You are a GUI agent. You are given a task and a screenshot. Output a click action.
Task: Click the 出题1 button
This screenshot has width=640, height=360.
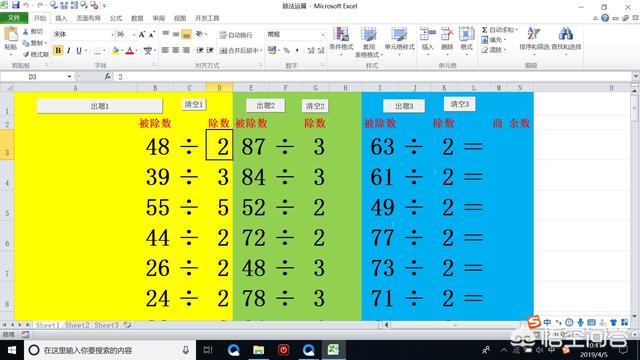click(x=100, y=106)
